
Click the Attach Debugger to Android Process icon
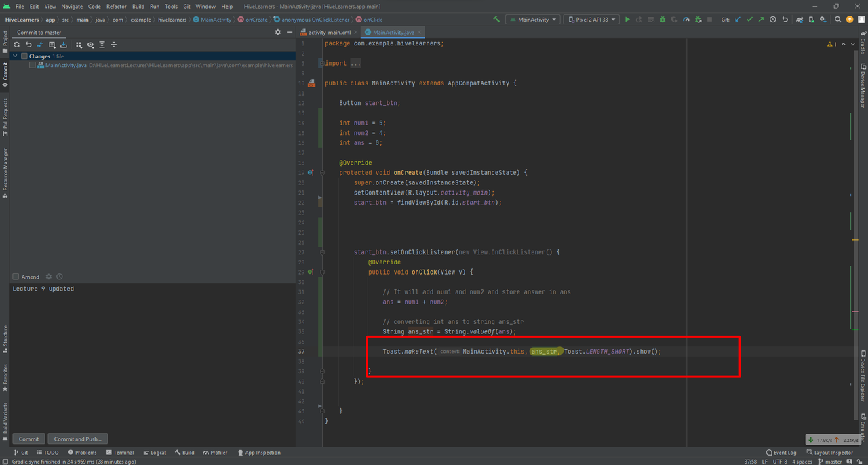pos(698,20)
